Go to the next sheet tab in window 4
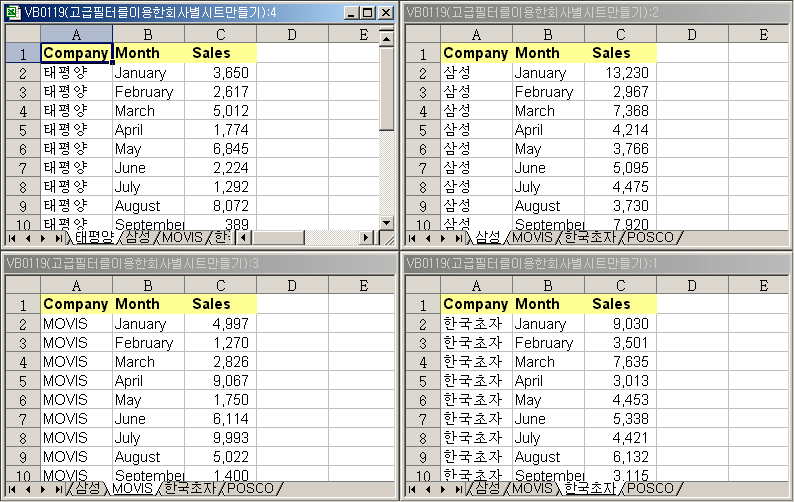794x502 pixels. click(x=43, y=238)
